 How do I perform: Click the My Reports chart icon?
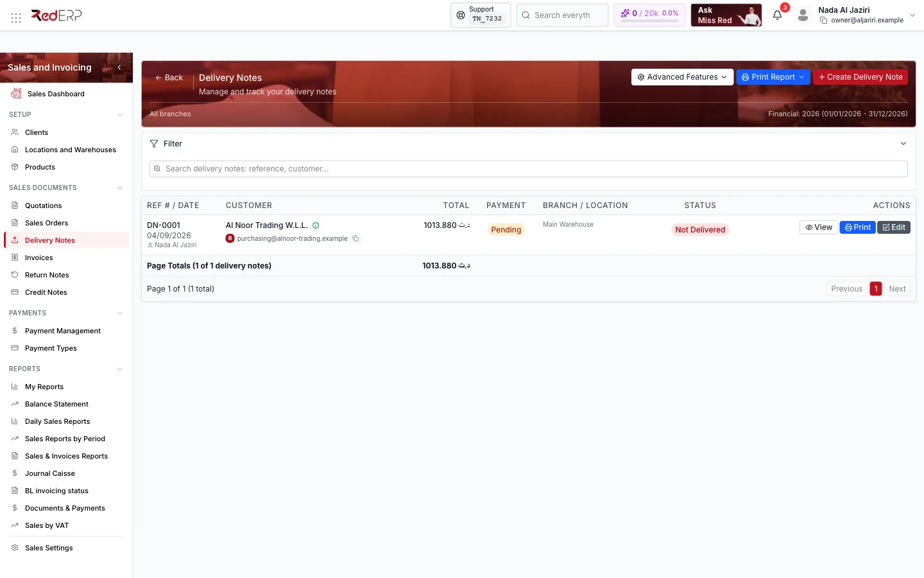pos(15,387)
